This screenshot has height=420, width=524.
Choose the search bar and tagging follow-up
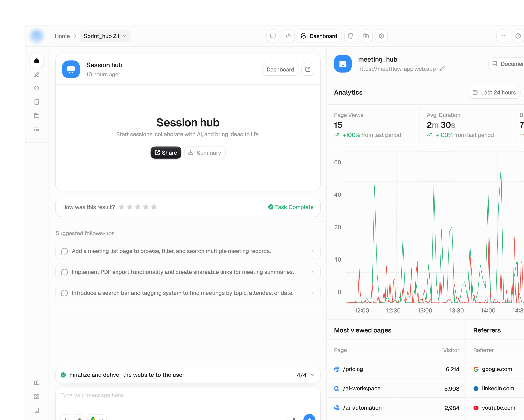(188, 293)
